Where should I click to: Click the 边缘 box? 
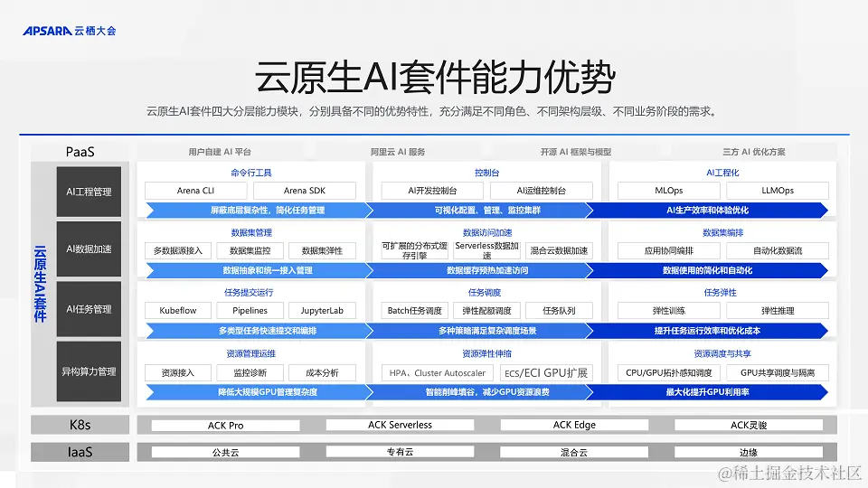click(749, 452)
